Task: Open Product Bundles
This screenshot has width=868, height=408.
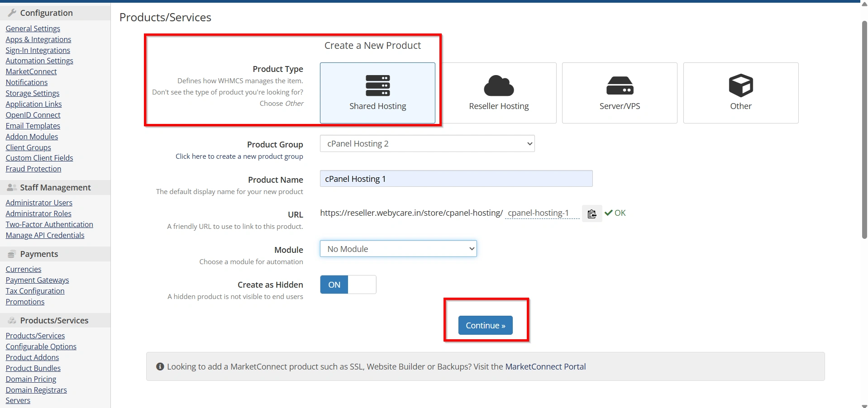Action: tap(33, 368)
